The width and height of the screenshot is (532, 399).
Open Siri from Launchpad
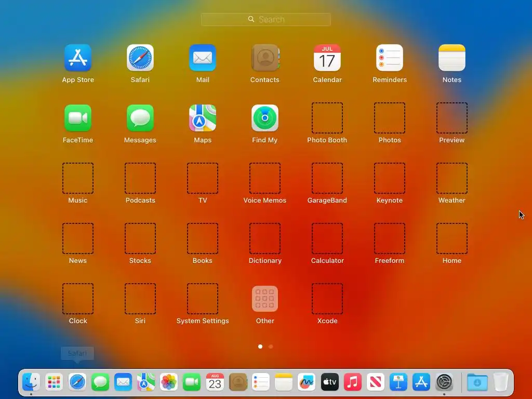[x=140, y=299]
